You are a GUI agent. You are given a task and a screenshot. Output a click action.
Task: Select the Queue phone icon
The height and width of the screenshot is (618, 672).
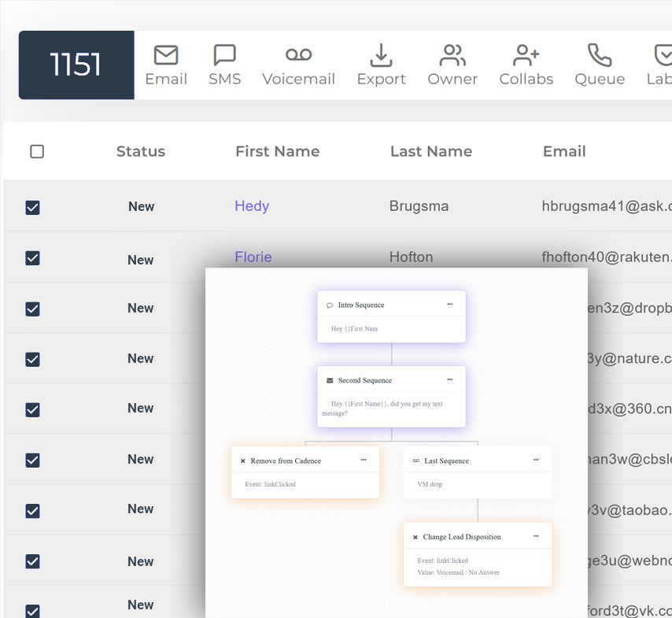click(x=599, y=55)
